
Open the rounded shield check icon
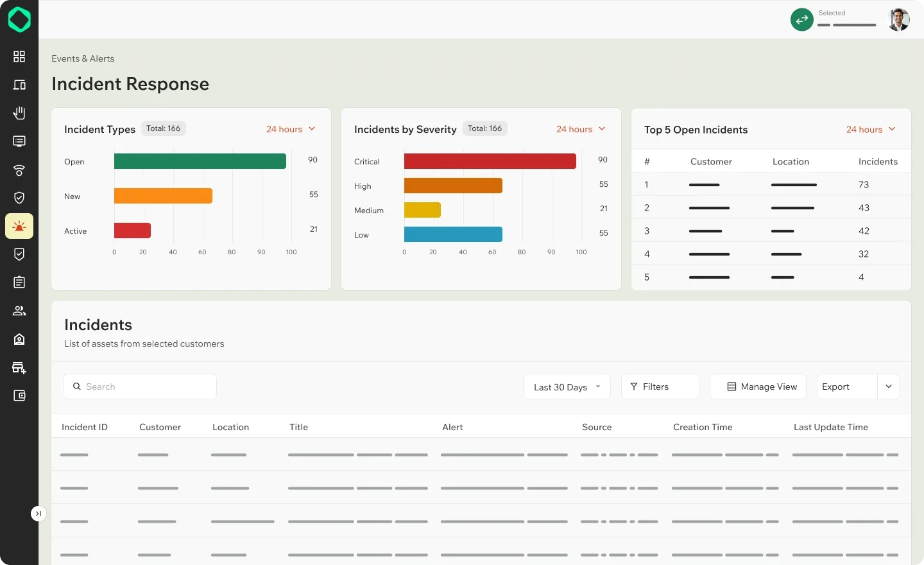19,198
